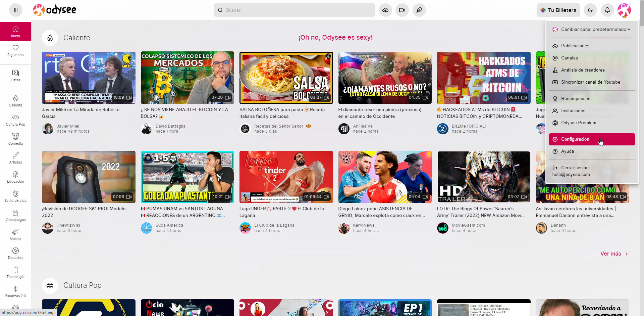Open Finanzas 2.0 in sidebar
Screen dimensions: 644x316
(15, 292)
